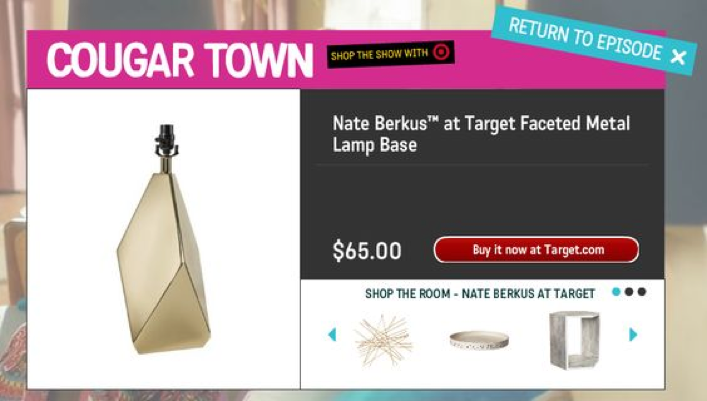
Task: Buy it now at Target.com
Action: click(536, 249)
